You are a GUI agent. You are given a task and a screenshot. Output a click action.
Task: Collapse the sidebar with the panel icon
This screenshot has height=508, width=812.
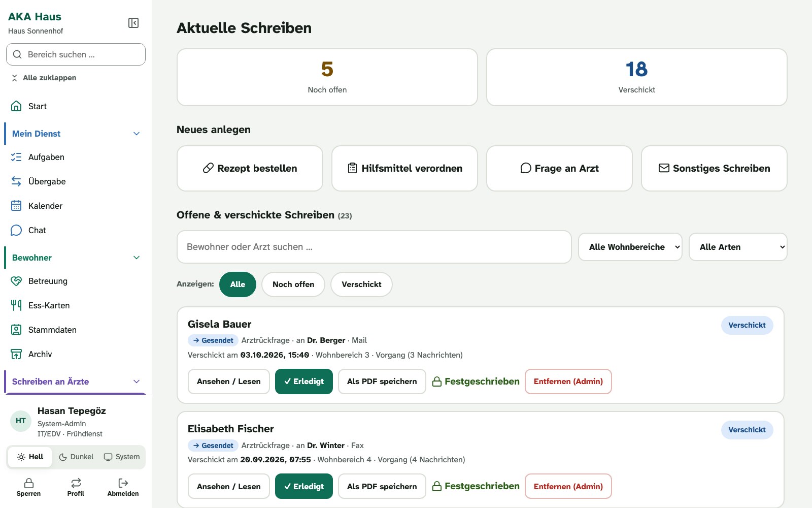pos(133,23)
